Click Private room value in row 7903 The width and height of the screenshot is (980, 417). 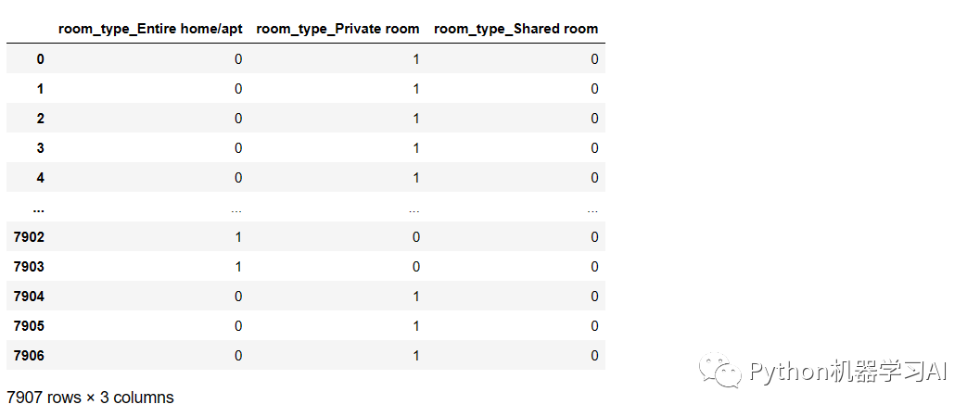[415, 267]
